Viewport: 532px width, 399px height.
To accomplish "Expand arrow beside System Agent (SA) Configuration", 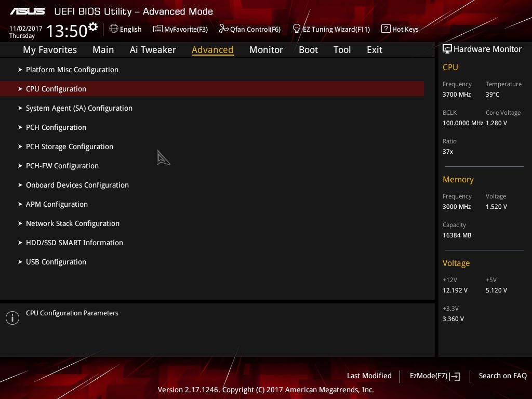I will click(20, 108).
